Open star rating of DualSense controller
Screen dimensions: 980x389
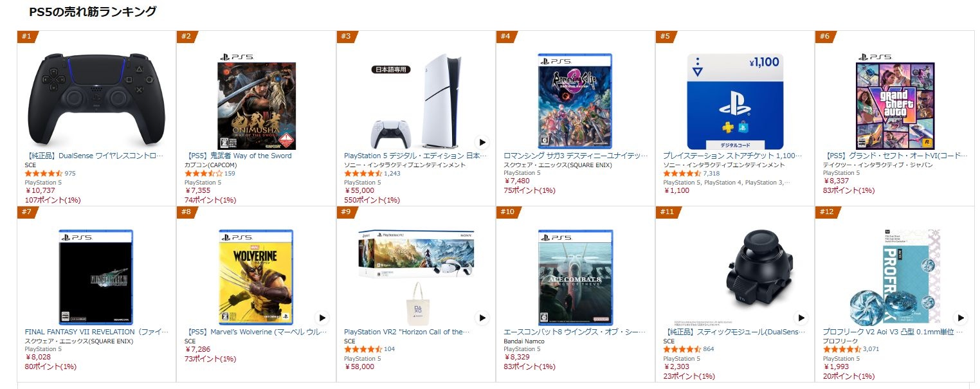pos(44,174)
